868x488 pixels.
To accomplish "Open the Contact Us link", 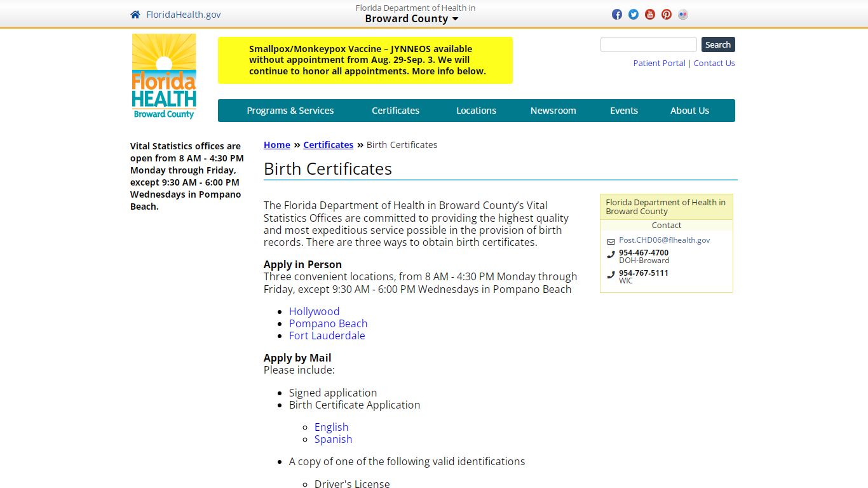I will 714,63.
